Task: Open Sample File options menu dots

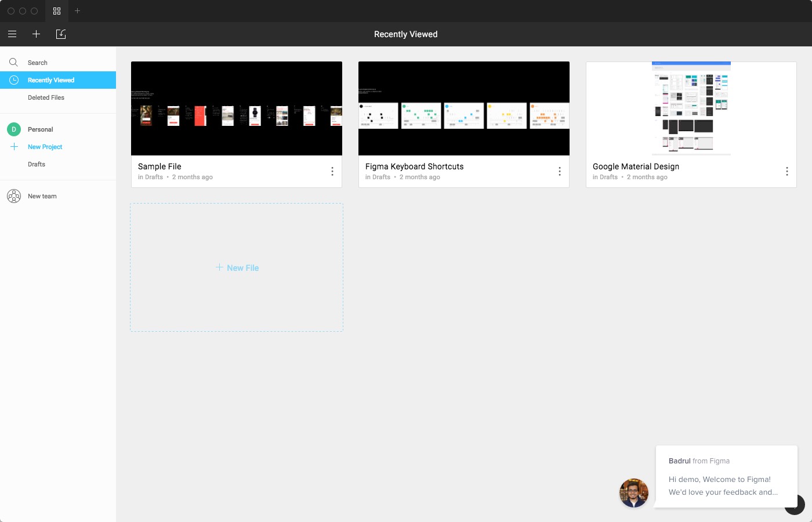Action: (332, 171)
